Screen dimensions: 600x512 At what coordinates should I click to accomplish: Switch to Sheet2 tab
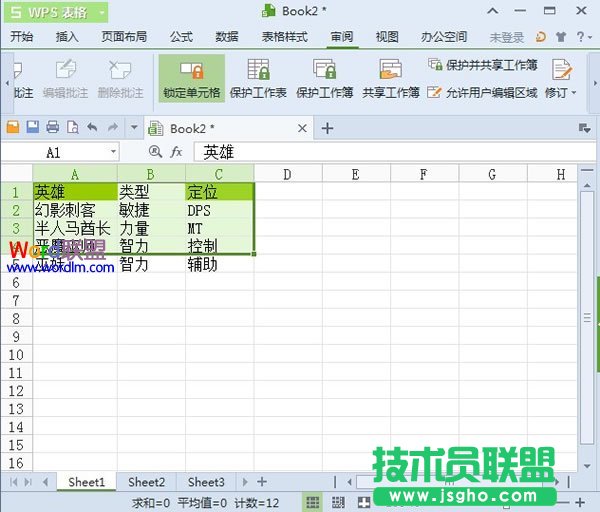(x=146, y=482)
